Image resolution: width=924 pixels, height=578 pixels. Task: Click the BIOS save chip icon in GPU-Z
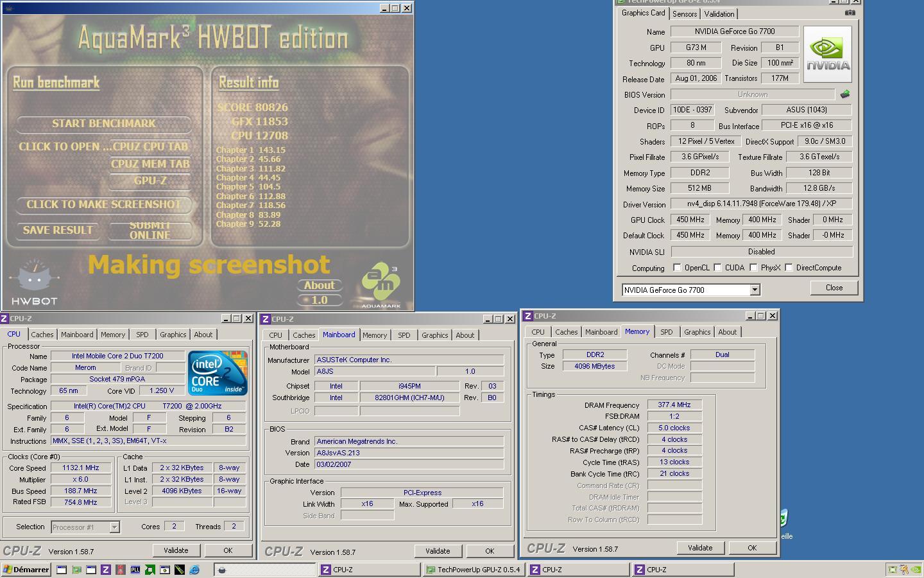(x=845, y=94)
